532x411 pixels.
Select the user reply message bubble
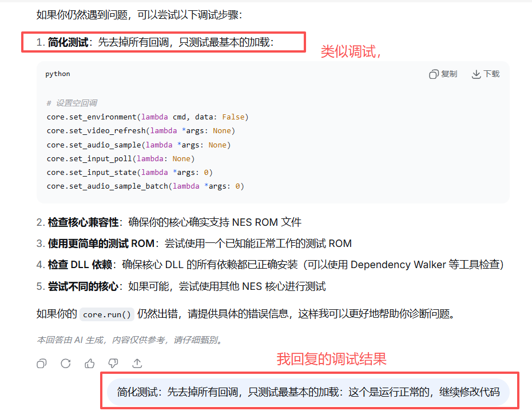tap(308, 392)
